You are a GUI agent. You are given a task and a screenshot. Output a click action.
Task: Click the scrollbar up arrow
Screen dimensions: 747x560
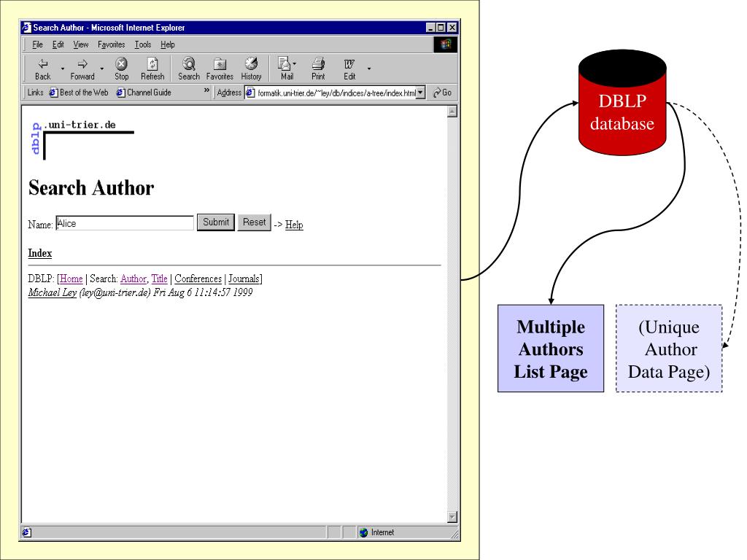(x=452, y=112)
